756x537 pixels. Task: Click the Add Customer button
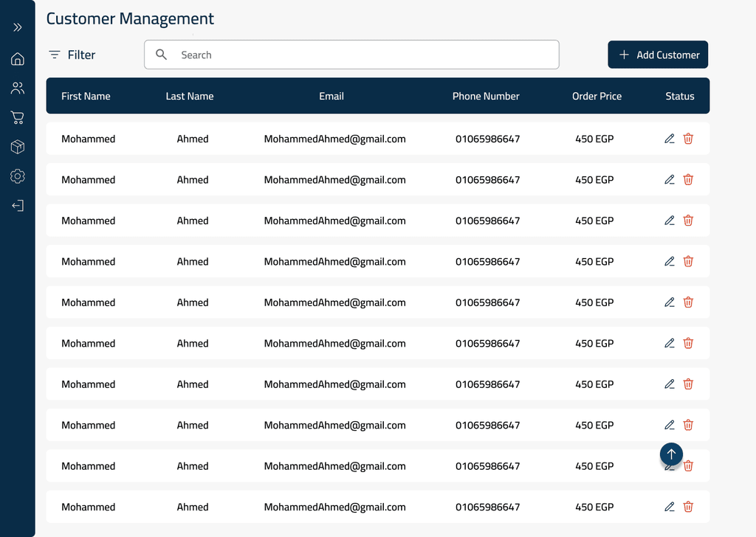(x=658, y=55)
